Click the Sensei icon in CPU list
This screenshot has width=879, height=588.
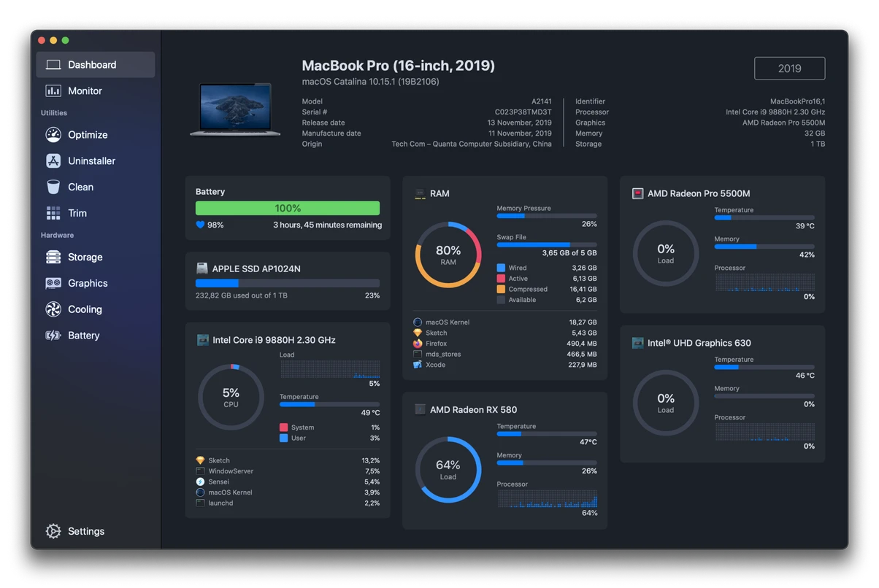(200, 482)
